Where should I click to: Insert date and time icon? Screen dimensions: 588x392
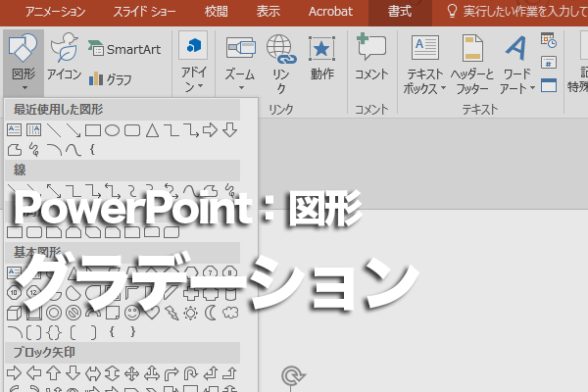[x=549, y=40]
